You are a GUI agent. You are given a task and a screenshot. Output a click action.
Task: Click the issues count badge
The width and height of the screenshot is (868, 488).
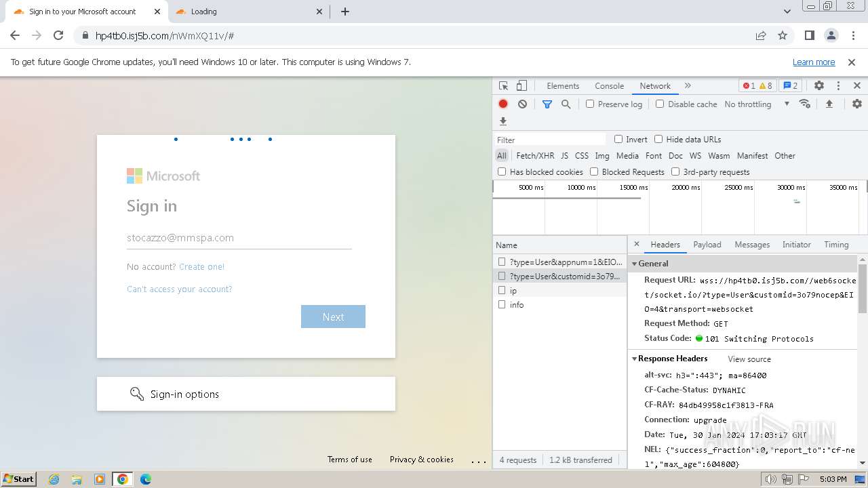pyautogui.click(x=790, y=86)
